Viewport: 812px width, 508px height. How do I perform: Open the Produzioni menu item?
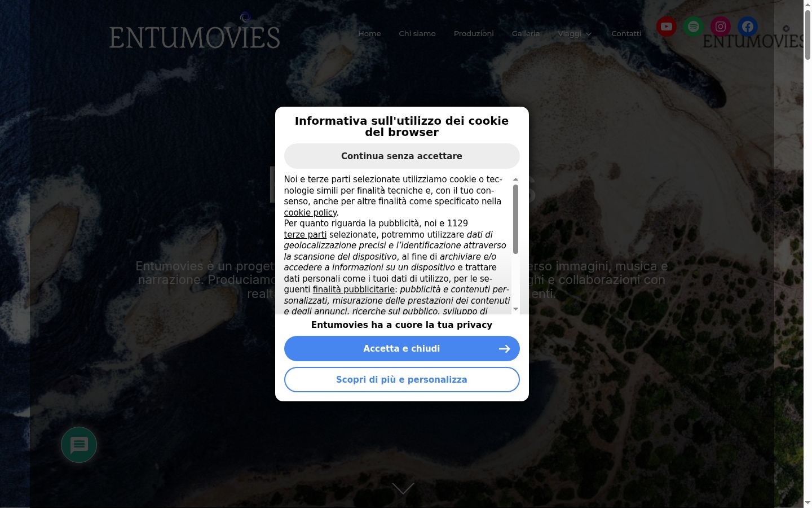tap(474, 34)
